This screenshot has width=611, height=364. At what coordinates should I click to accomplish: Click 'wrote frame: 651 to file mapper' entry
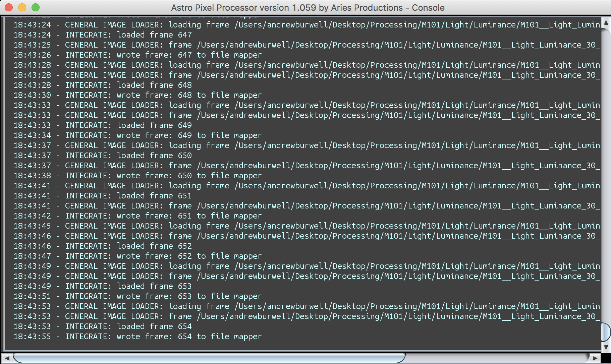click(x=163, y=216)
